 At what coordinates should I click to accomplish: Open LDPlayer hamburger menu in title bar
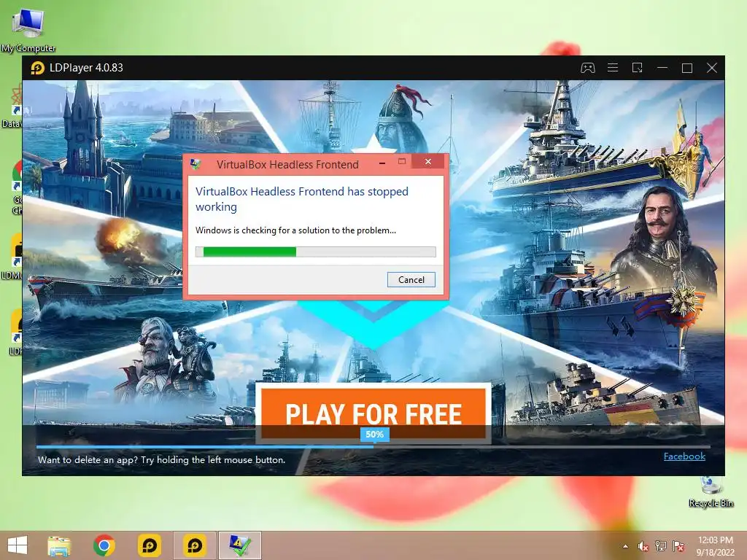613,68
